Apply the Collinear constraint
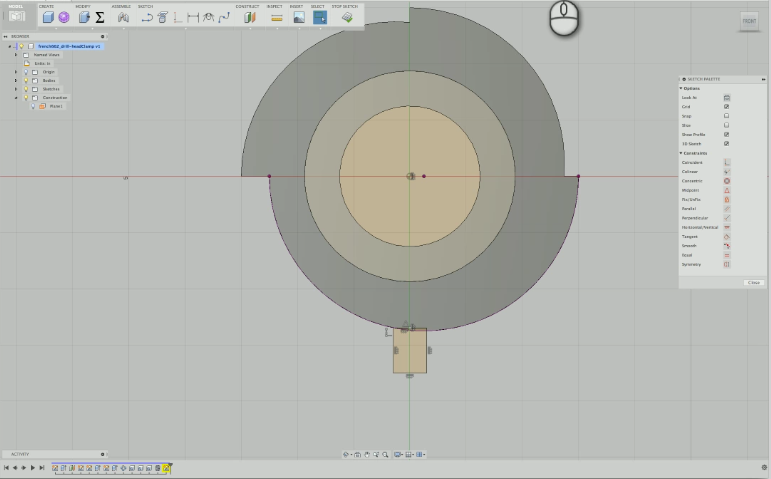 (x=727, y=172)
